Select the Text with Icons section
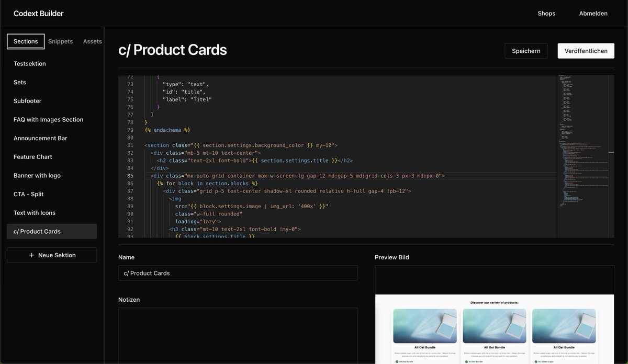Screen dimensions: 628x364 click(52, 213)
